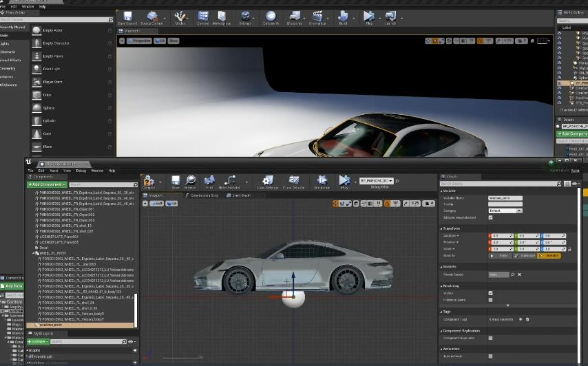Open View menu in Blueprint editor

point(67,171)
